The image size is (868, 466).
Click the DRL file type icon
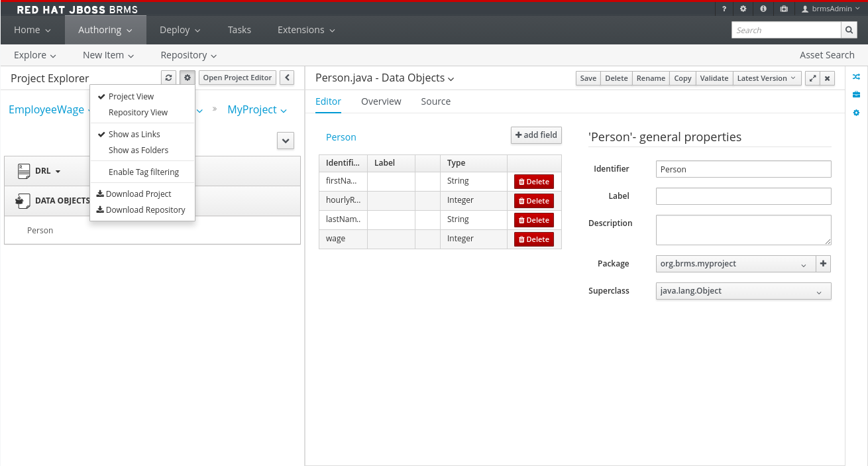point(23,171)
